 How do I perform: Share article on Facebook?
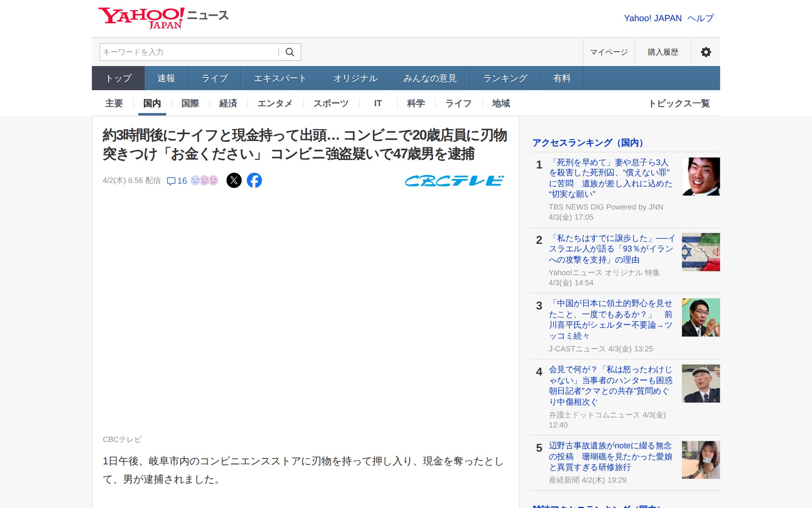(254, 180)
